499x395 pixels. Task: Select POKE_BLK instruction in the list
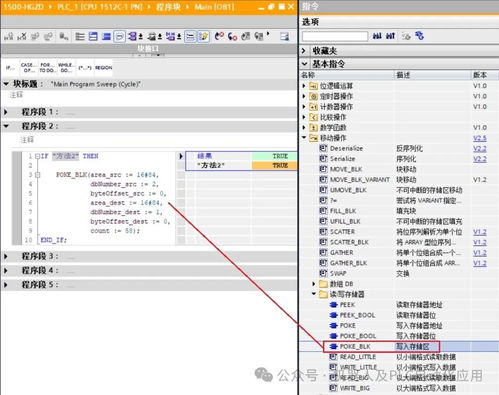tap(382, 347)
